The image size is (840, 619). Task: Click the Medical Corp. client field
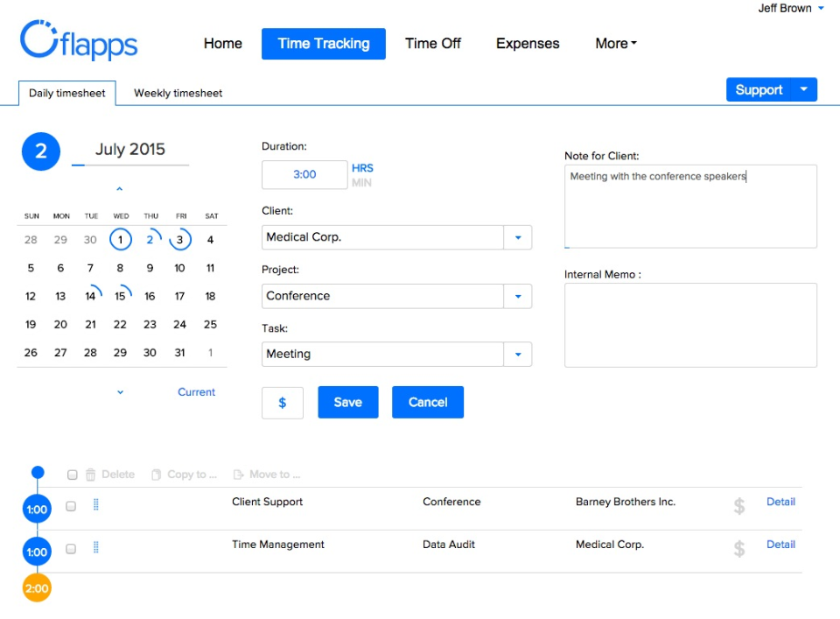coord(382,237)
